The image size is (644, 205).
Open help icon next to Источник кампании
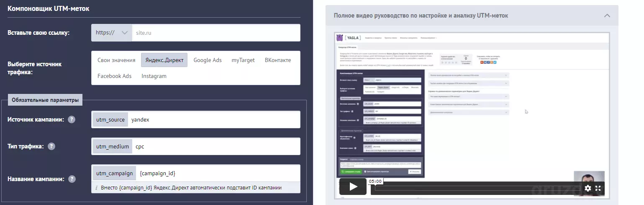(72, 119)
